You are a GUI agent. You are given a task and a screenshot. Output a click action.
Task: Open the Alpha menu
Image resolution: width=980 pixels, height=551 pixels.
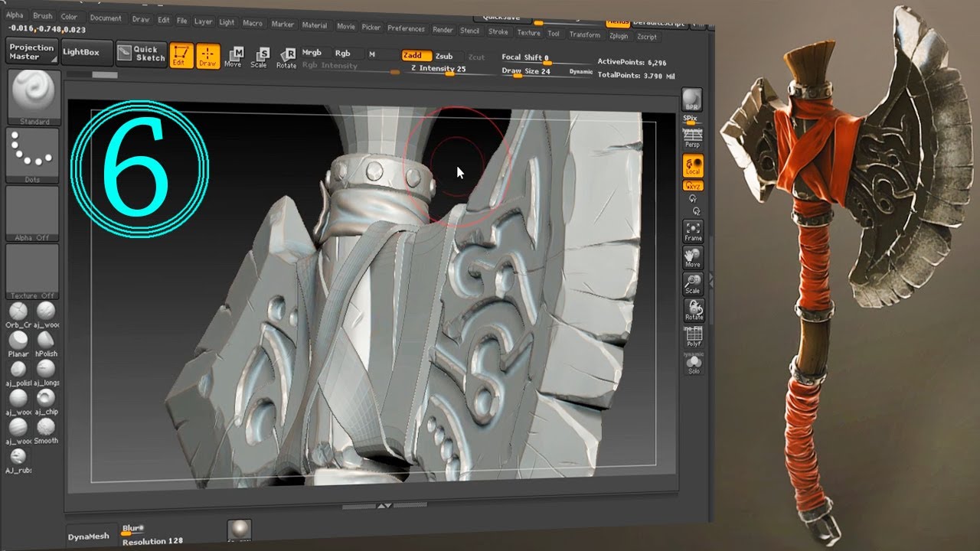[15, 15]
